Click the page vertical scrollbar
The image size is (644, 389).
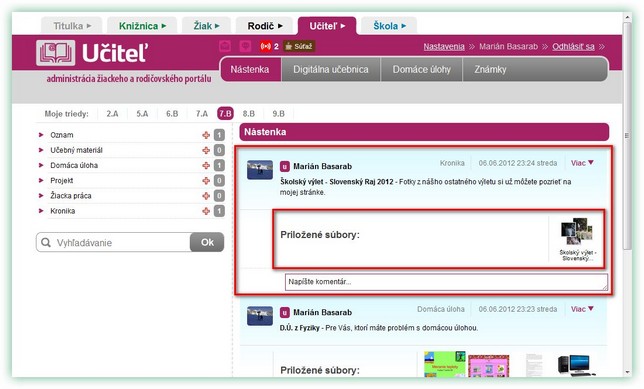pos(627,136)
